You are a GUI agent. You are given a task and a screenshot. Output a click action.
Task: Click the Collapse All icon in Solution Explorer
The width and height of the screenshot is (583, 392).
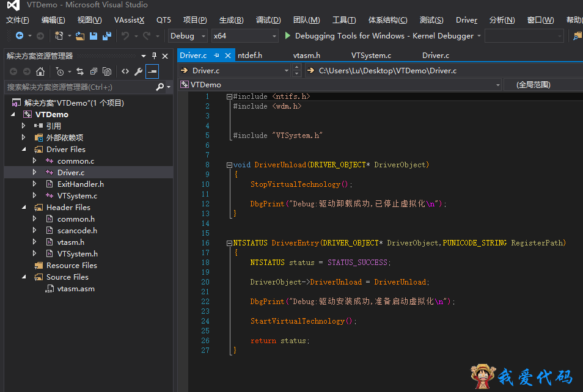click(94, 71)
